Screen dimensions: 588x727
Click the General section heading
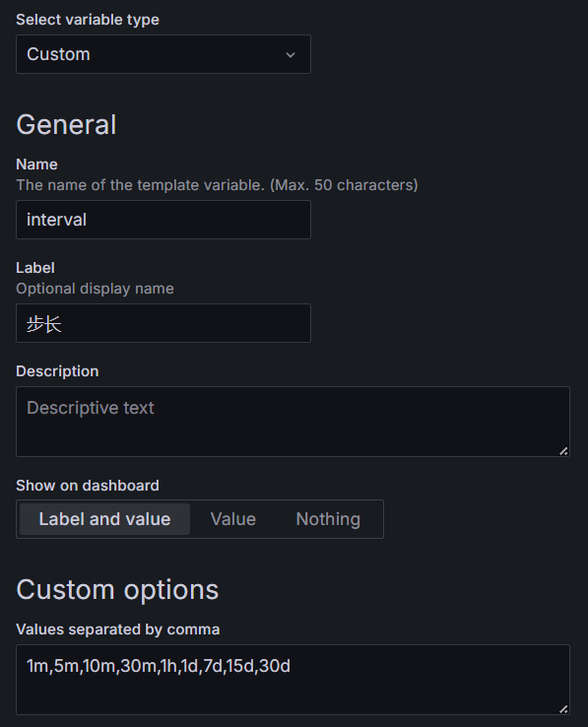coord(66,125)
